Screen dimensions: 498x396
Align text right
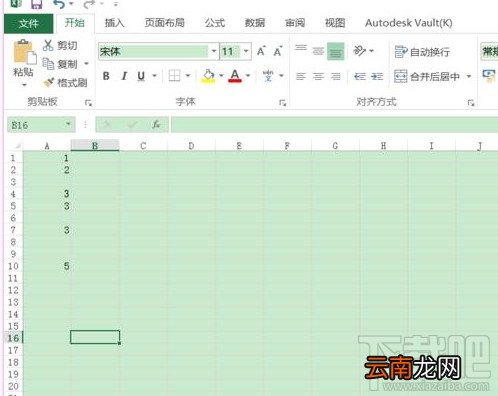pyautogui.click(x=335, y=76)
